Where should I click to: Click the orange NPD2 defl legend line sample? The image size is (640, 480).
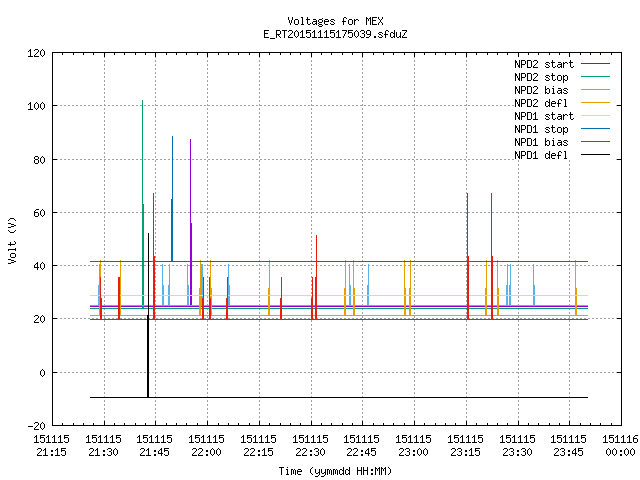pos(596,102)
